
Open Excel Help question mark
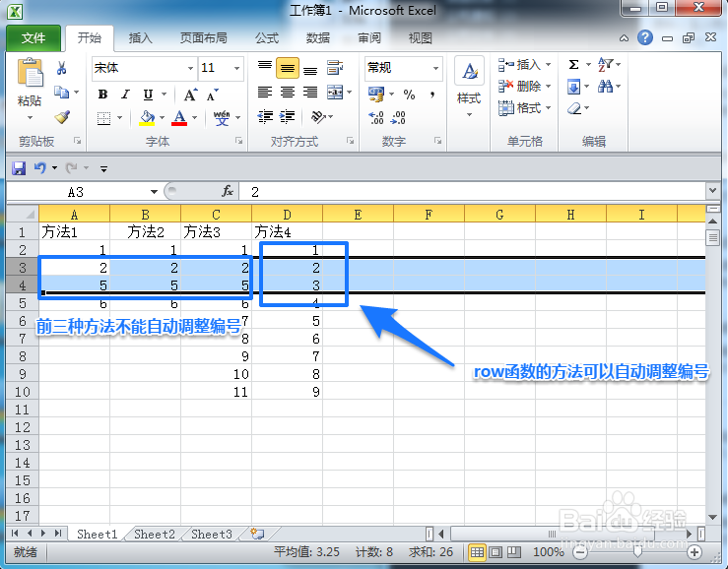645,37
